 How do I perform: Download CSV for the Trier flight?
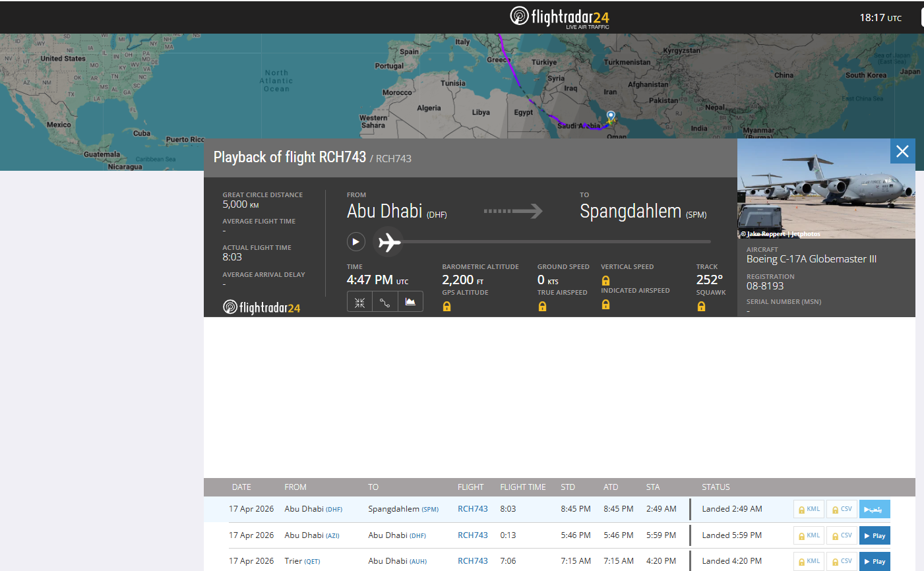(x=842, y=561)
